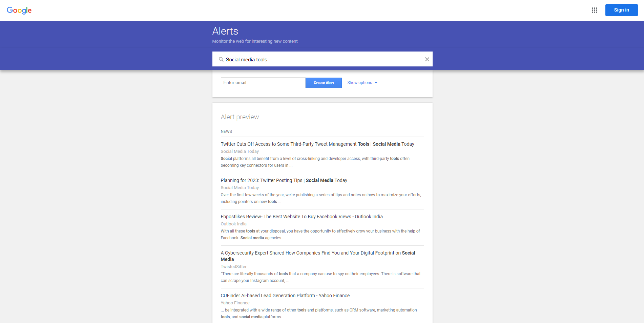644x323 pixels.
Task: Click the 'TwistedSifter' source label
Action: (x=233, y=267)
